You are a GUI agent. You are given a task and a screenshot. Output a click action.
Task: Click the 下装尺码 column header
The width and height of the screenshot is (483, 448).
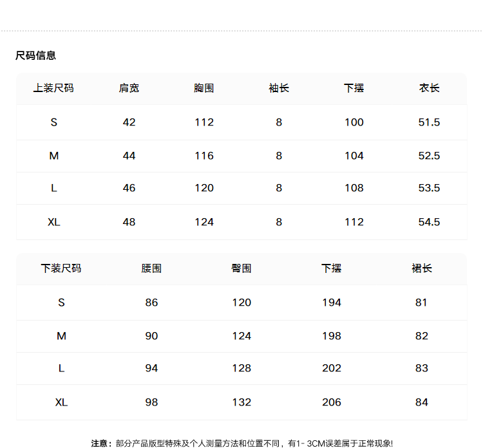coord(61,268)
